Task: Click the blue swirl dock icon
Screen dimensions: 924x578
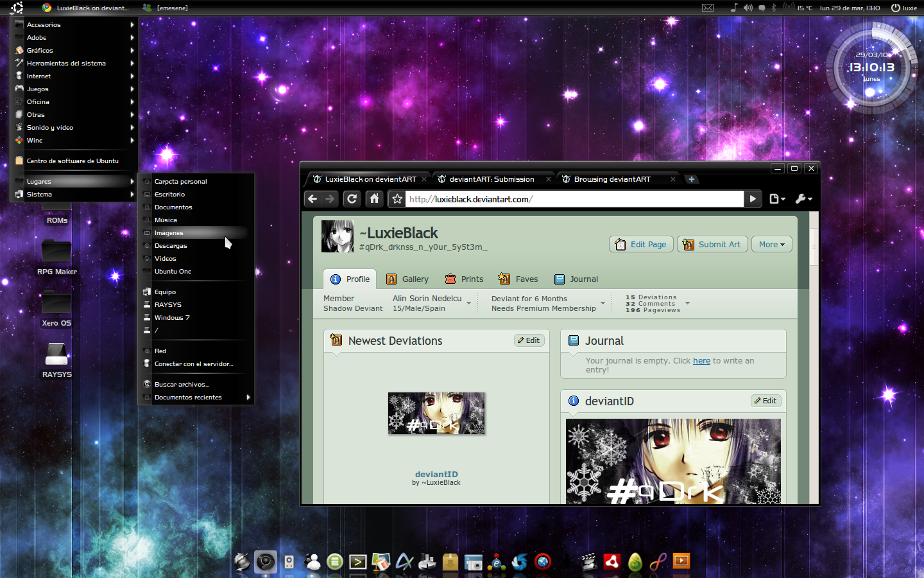Action: pos(520,562)
